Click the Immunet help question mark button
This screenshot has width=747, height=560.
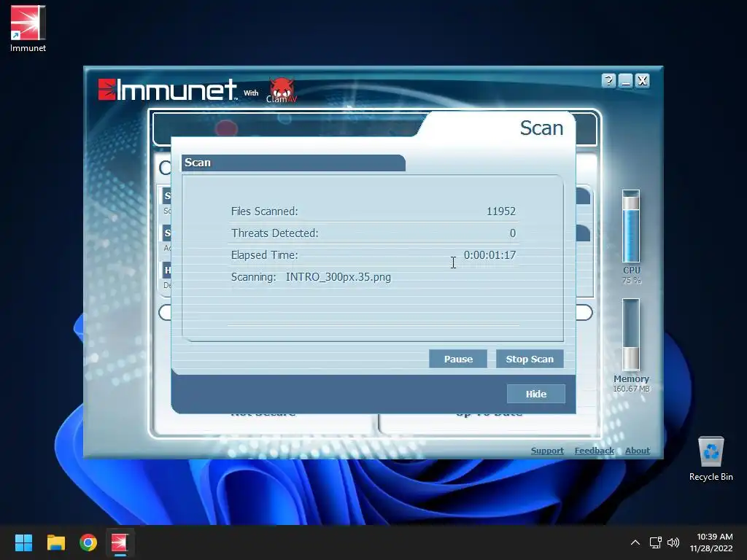pyautogui.click(x=608, y=80)
